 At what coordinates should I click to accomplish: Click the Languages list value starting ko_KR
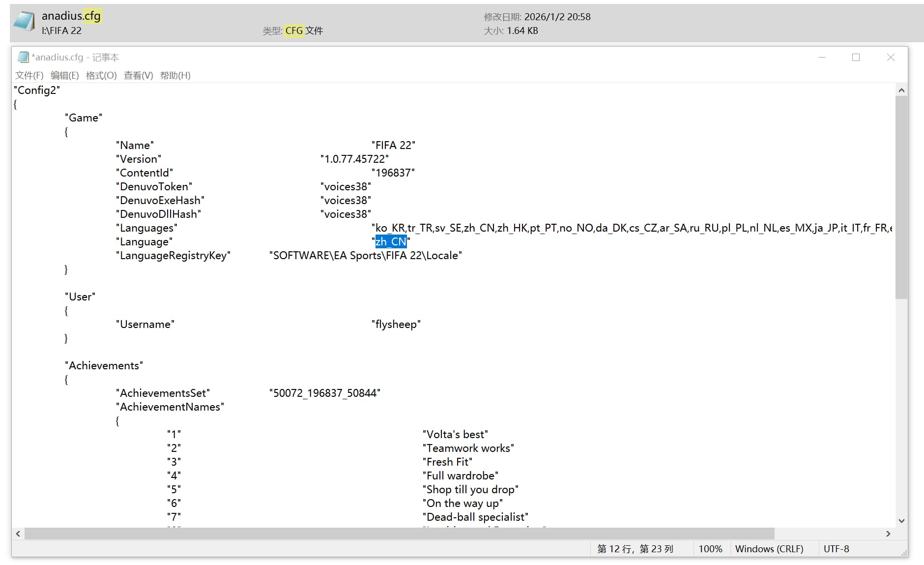(632, 228)
